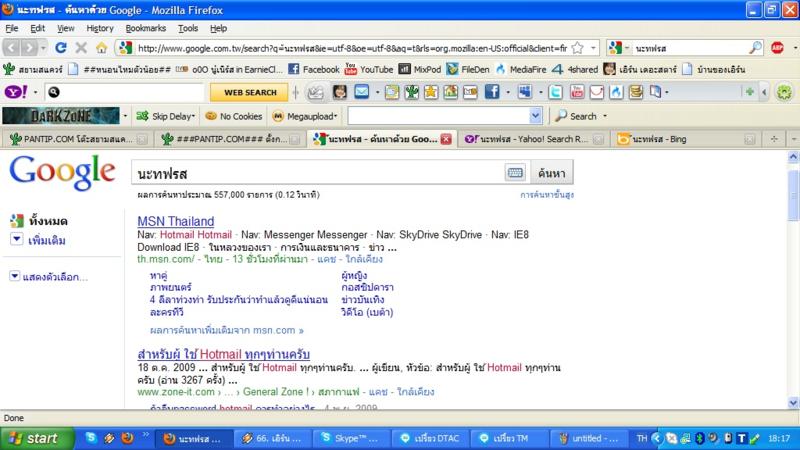Click the DarkZone toolbar logo
800x450 pixels.
click(61, 116)
